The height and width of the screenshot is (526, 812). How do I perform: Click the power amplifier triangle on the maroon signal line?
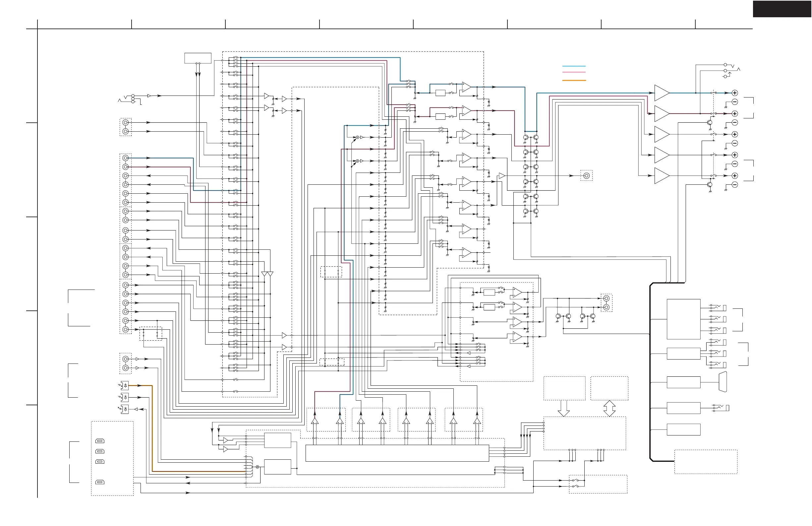click(x=662, y=114)
